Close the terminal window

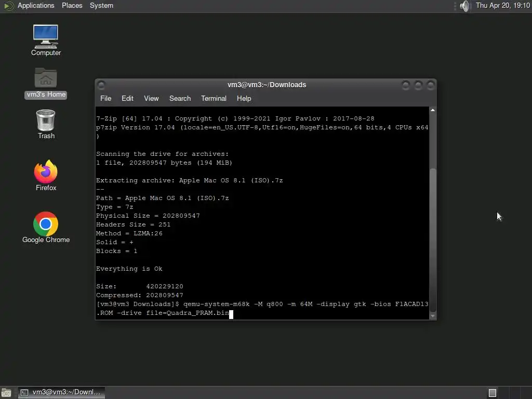coord(430,85)
